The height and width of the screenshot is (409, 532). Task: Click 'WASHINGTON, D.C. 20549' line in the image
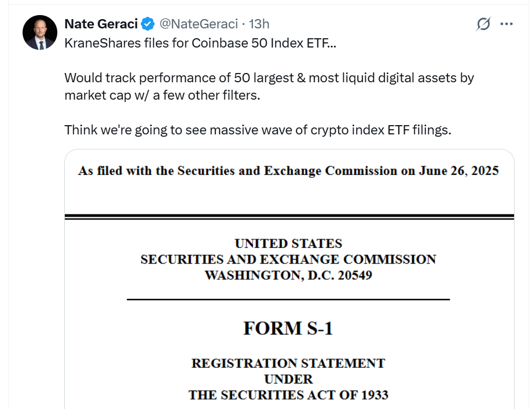pos(288,275)
